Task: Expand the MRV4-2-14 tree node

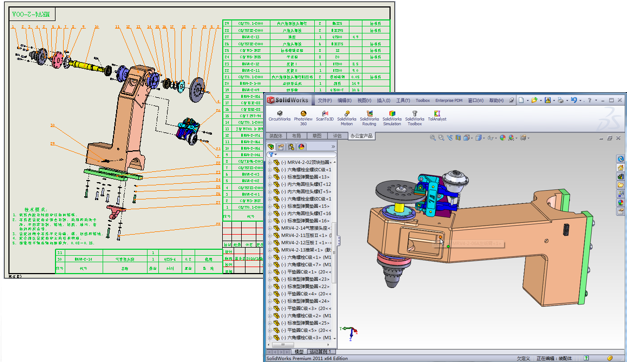Action: [x=270, y=228]
